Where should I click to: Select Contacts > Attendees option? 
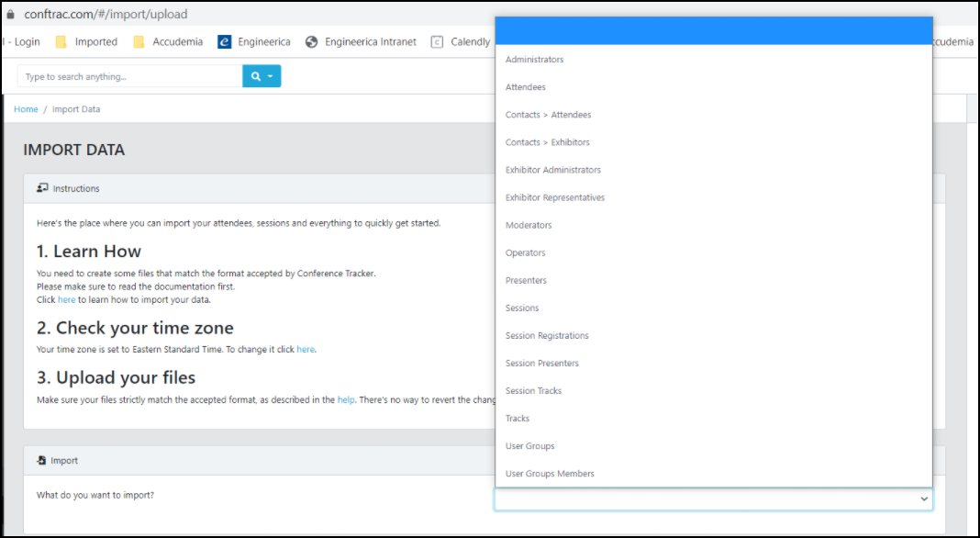714,115
